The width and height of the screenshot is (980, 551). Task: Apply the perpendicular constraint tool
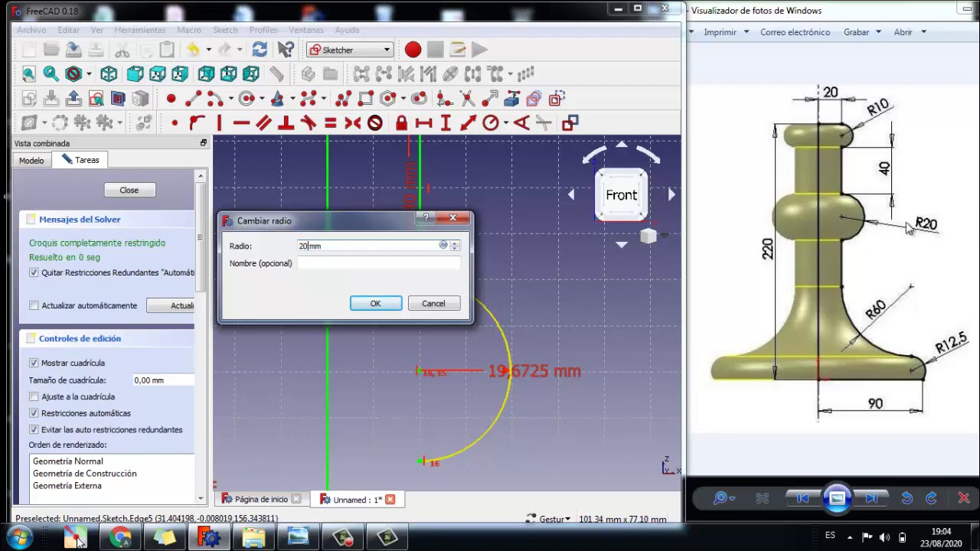pyautogui.click(x=286, y=123)
